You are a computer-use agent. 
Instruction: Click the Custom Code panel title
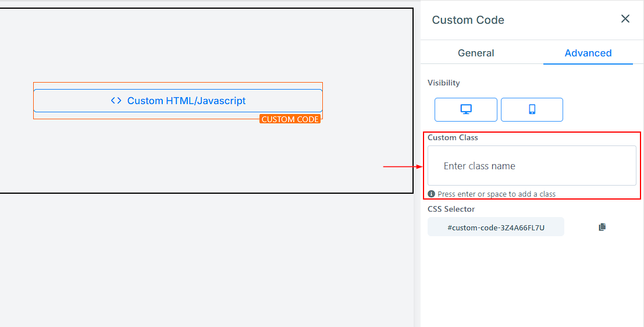pos(468,20)
